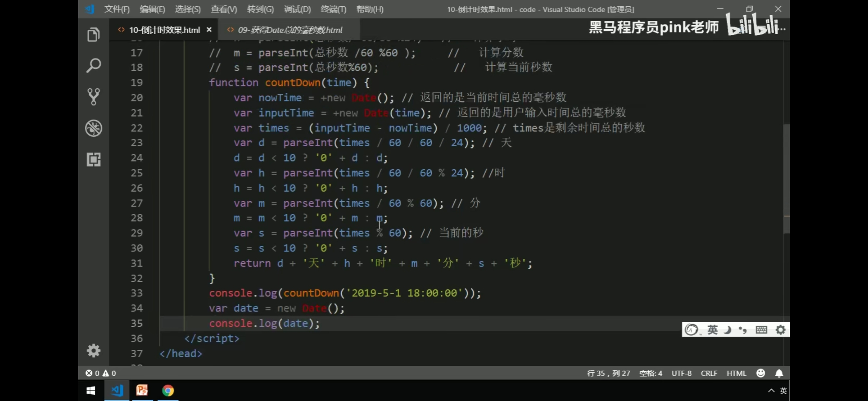Select the 10-倒计时效果.html tab

[x=164, y=30]
